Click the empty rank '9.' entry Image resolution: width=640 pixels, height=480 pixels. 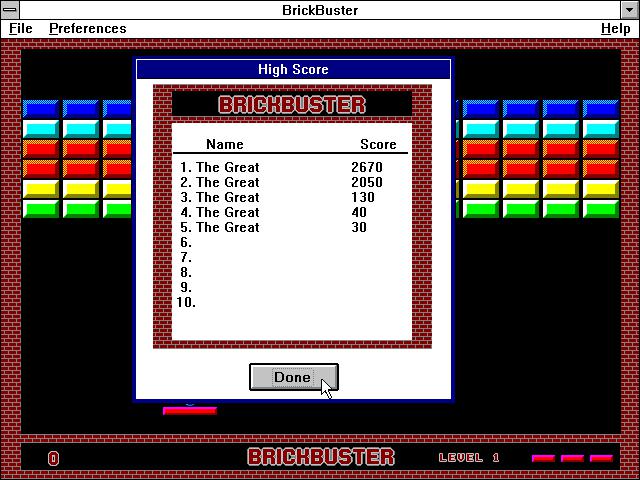point(186,287)
